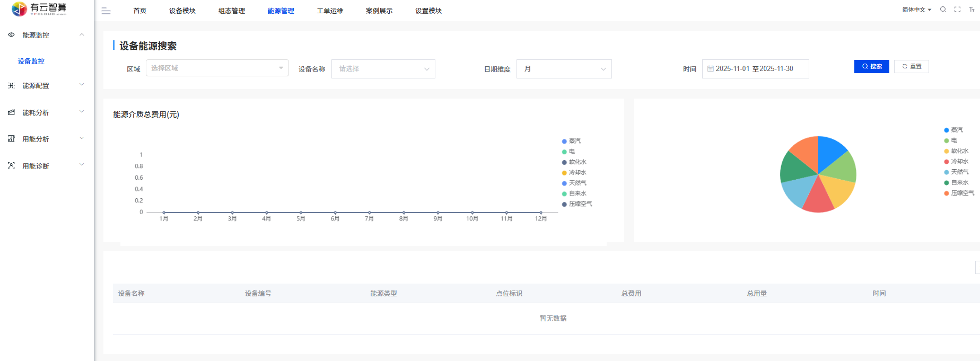Toggle fullscreen mode icon
This screenshot has height=361, width=980.
[x=957, y=10]
